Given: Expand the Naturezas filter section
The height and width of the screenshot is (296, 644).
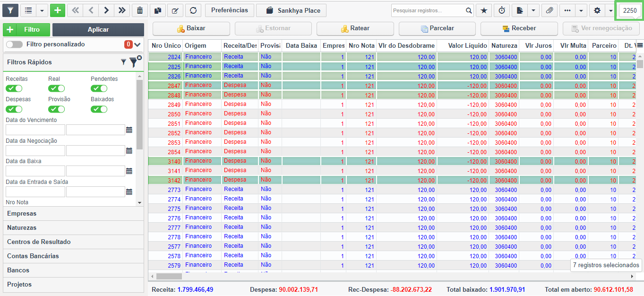Looking at the screenshot, I should click(73, 228).
